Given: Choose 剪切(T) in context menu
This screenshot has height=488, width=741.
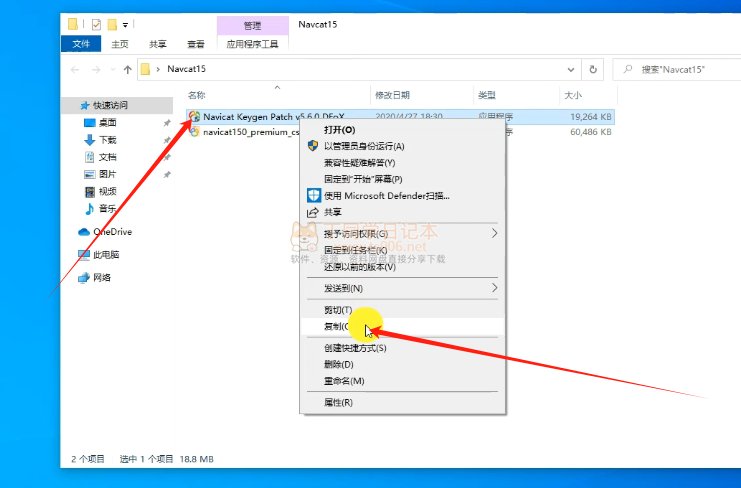Looking at the screenshot, I should [403, 310].
